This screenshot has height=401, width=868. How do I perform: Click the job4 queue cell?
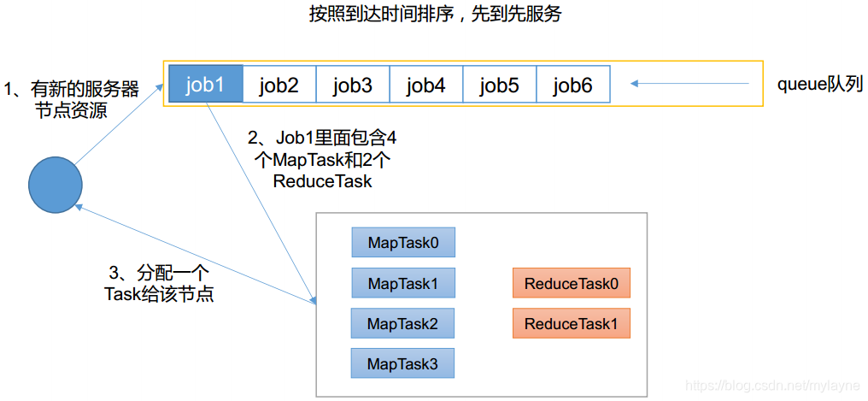point(426,84)
